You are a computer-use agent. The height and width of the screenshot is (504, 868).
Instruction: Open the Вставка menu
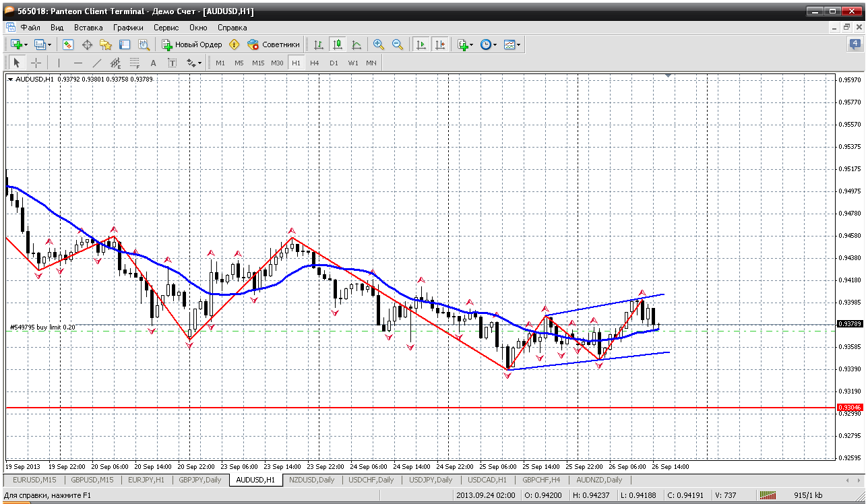pos(88,28)
